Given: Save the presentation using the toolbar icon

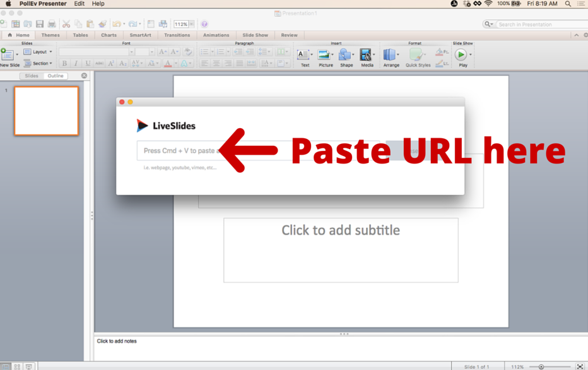Looking at the screenshot, I should [x=40, y=23].
